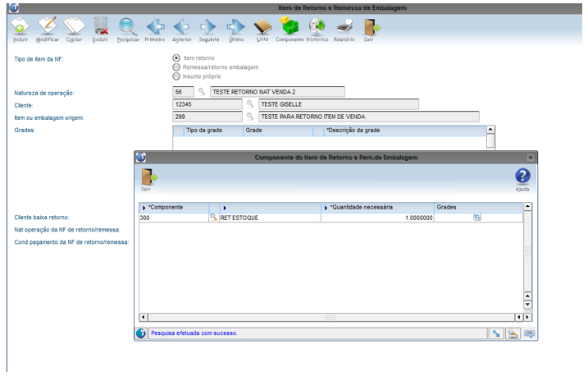Click Natureza de operação code field 56
Viewport: 588px width, 381px height.
click(x=184, y=92)
